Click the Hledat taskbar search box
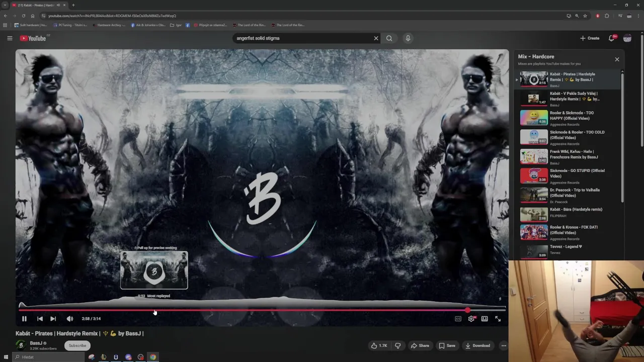Screen dimensions: 644x362 click(48, 357)
